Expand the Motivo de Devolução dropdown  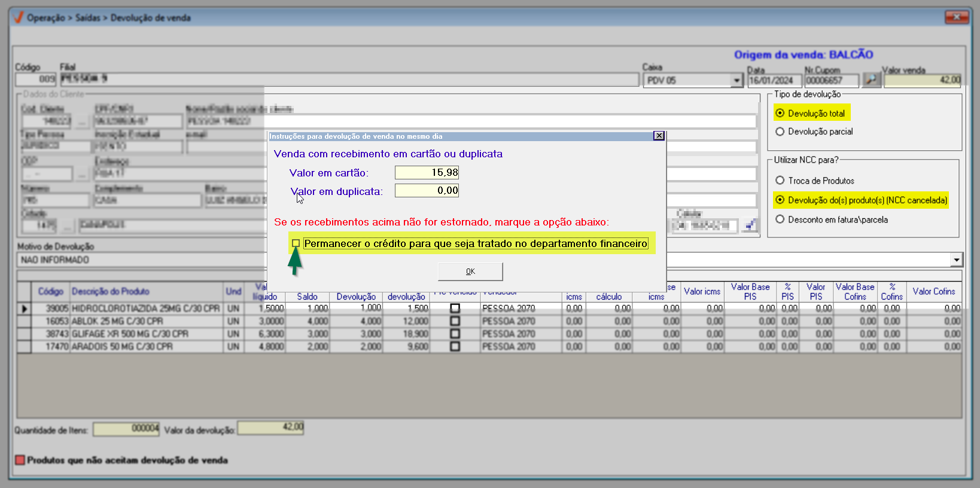(x=956, y=260)
